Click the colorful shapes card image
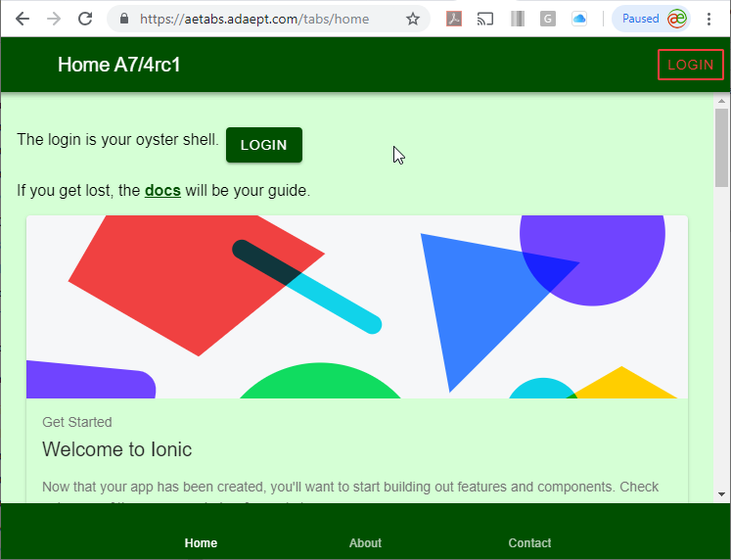Screen dimensions: 731x560 point(357,306)
